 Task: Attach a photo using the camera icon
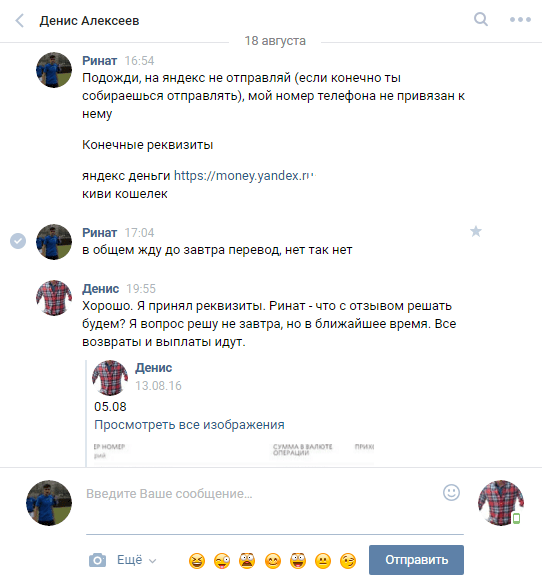tap(98, 560)
